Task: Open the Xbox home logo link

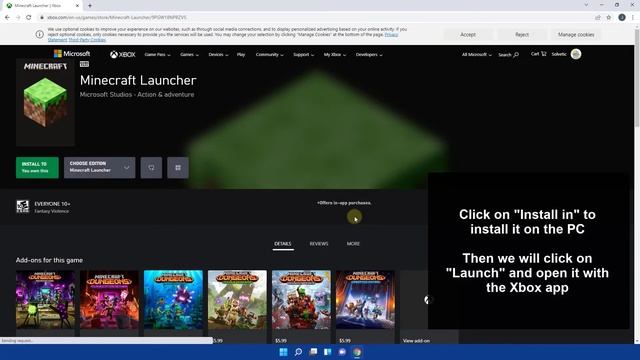Action: click(x=122, y=54)
